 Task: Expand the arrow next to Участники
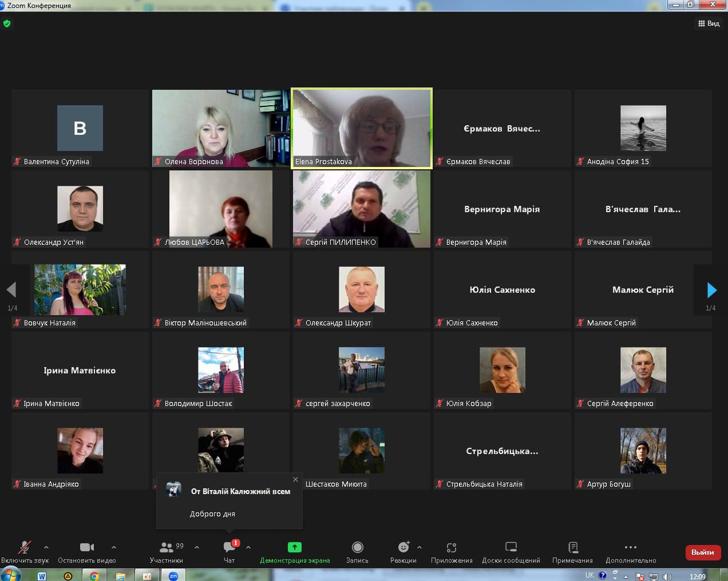click(x=197, y=547)
